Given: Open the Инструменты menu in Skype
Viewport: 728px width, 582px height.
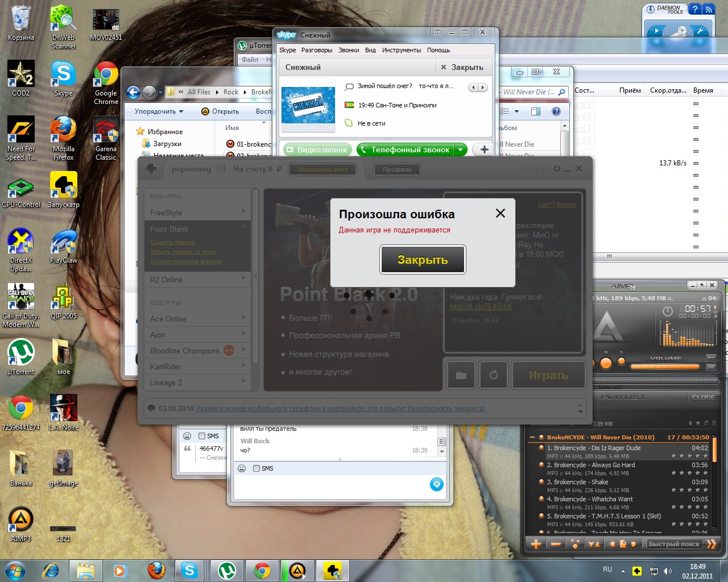Looking at the screenshot, I should [401, 50].
